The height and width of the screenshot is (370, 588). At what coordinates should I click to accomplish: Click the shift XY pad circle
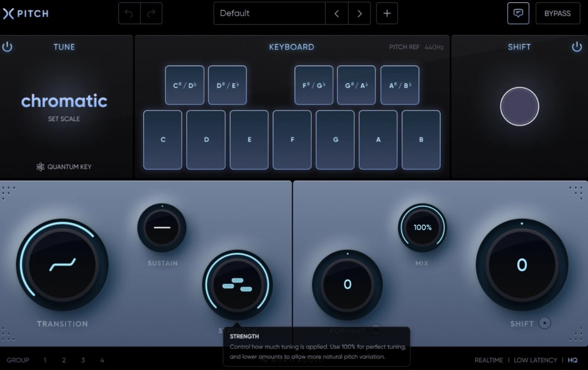(519, 107)
